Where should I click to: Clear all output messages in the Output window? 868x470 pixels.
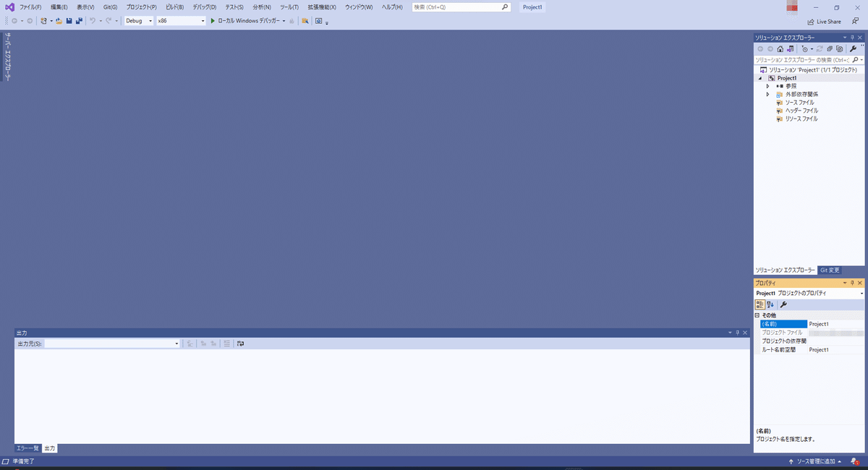click(x=226, y=343)
